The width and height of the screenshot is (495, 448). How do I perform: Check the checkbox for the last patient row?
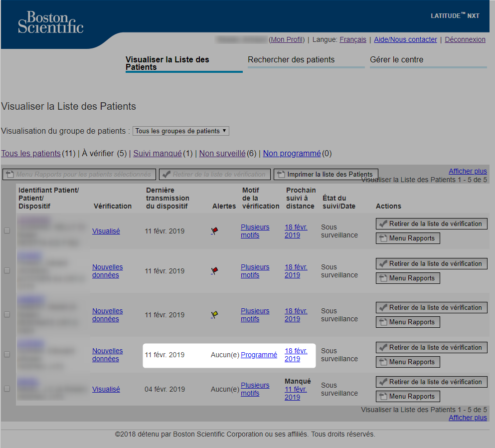coord(7,389)
